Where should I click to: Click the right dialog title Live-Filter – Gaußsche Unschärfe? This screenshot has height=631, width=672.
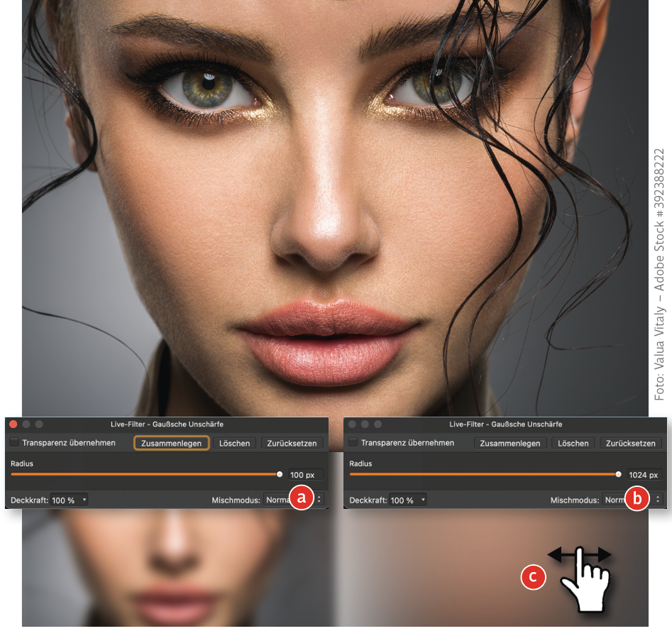(505, 424)
